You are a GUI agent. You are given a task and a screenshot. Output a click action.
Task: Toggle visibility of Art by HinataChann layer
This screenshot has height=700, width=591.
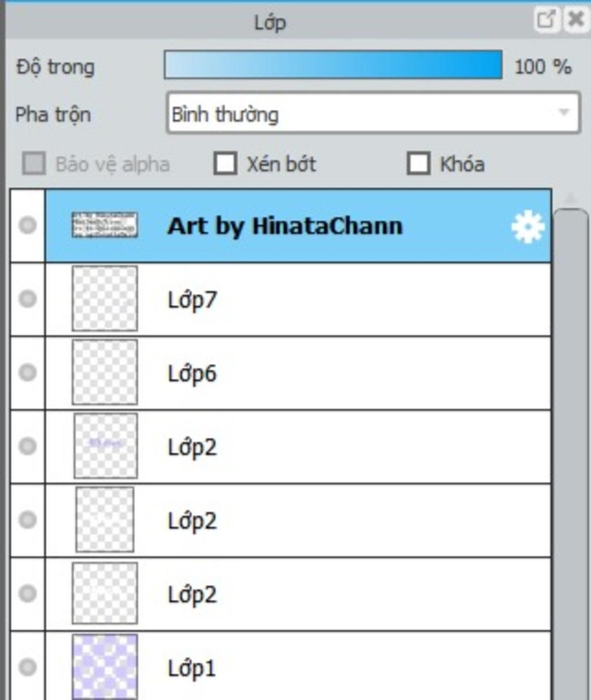pyautogui.click(x=27, y=225)
